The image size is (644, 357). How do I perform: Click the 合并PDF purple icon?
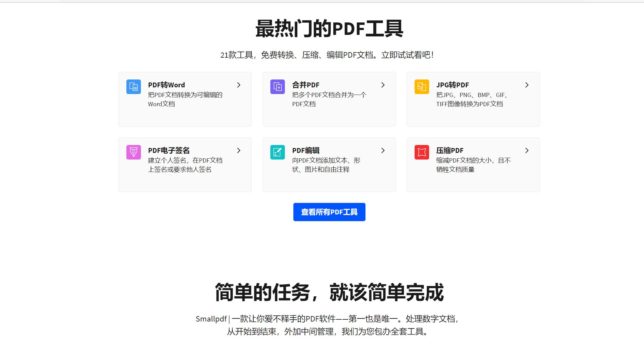[x=277, y=87]
